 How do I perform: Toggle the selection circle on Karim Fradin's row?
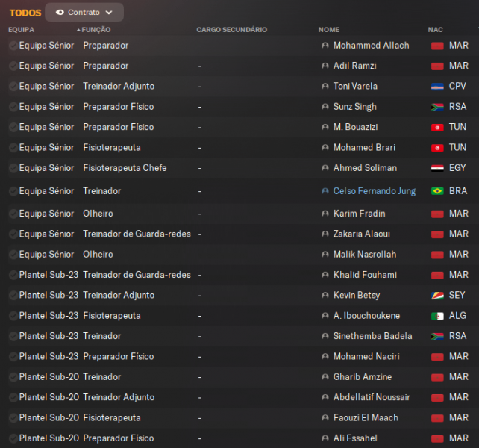(13, 214)
